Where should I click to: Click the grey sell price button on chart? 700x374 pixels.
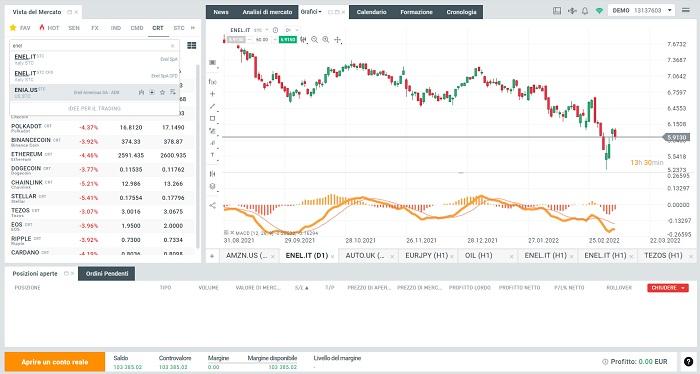click(236, 40)
